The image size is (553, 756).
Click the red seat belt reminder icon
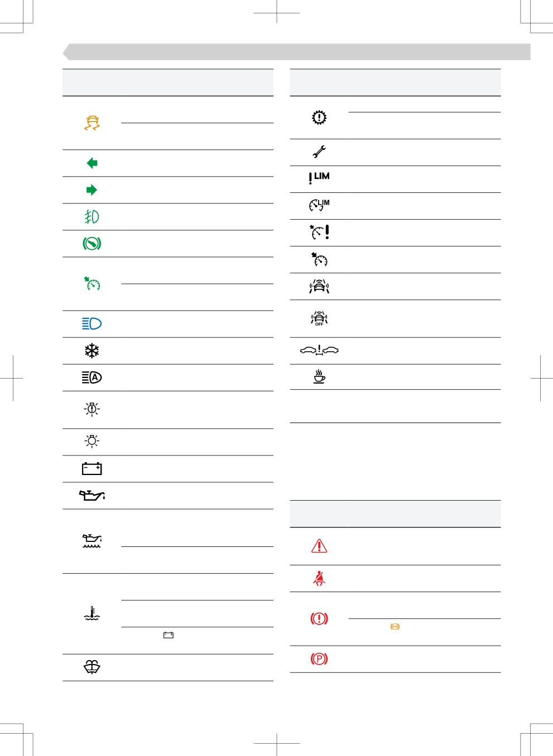(x=319, y=578)
